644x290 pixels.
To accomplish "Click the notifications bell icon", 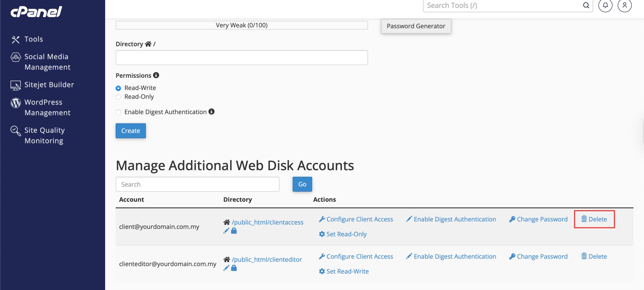I will (605, 5).
